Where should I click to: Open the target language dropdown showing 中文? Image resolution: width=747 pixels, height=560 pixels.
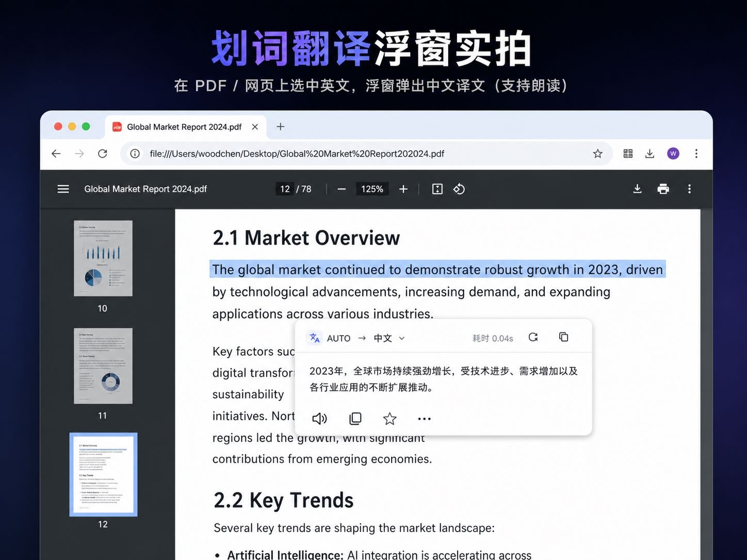coord(388,338)
